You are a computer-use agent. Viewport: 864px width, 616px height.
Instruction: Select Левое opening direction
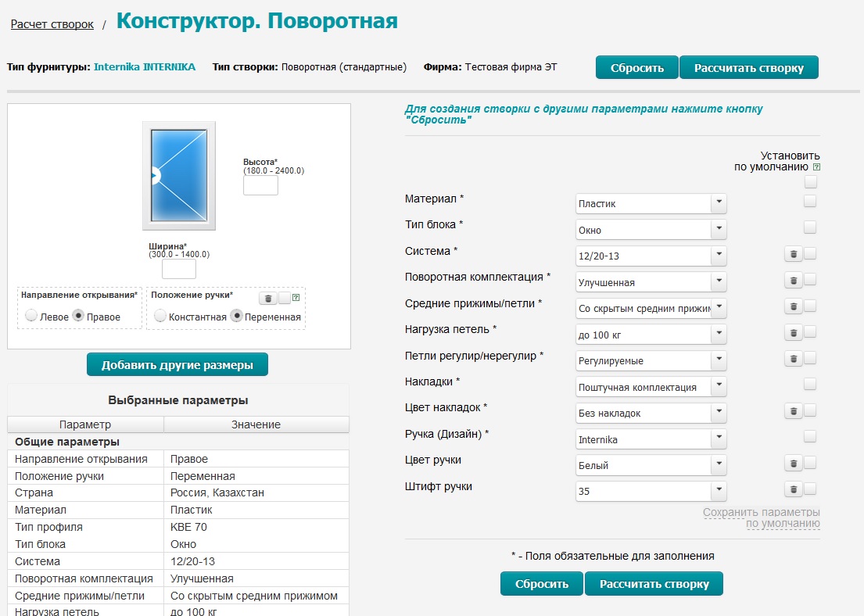[x=31, y=317]
